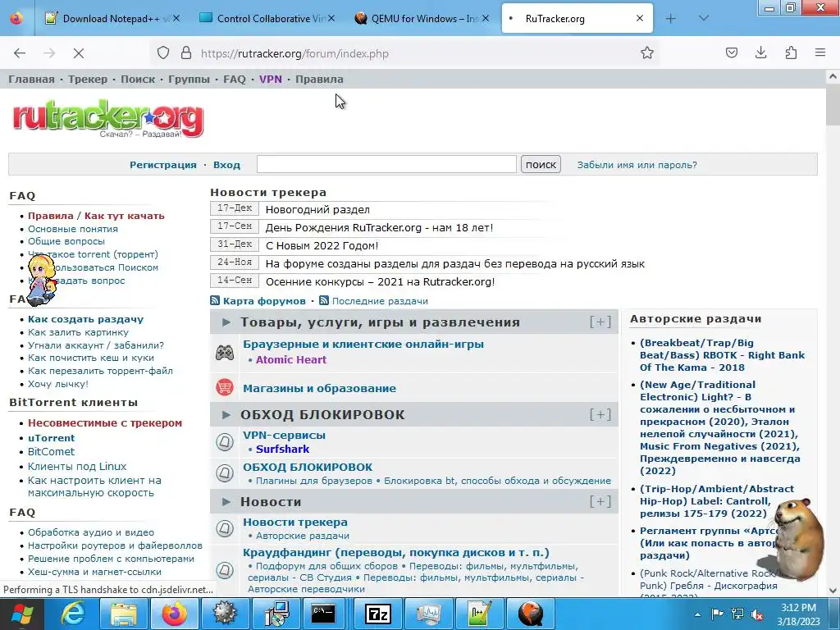This screenshot has width=840, height=630.
Task: Click the shopping cart forum icon
Action: pos(225,387)
